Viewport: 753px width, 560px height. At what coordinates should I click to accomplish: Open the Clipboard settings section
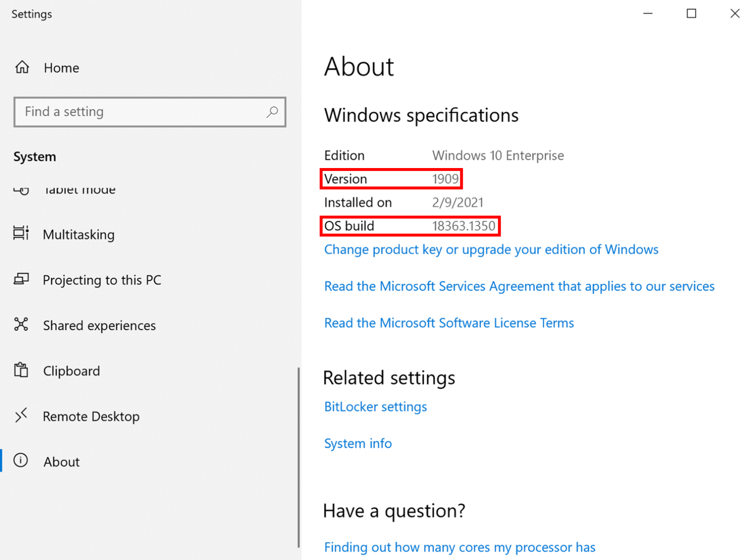(71, 371)
